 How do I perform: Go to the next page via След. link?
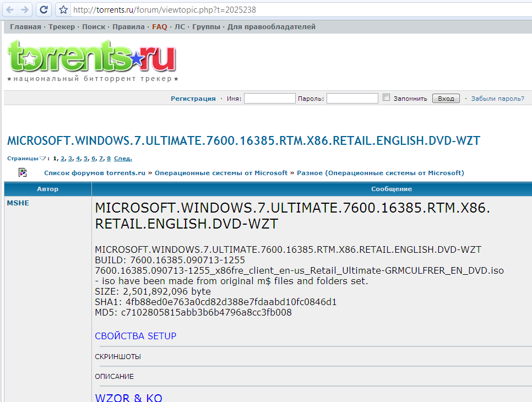tap(123, 159)
